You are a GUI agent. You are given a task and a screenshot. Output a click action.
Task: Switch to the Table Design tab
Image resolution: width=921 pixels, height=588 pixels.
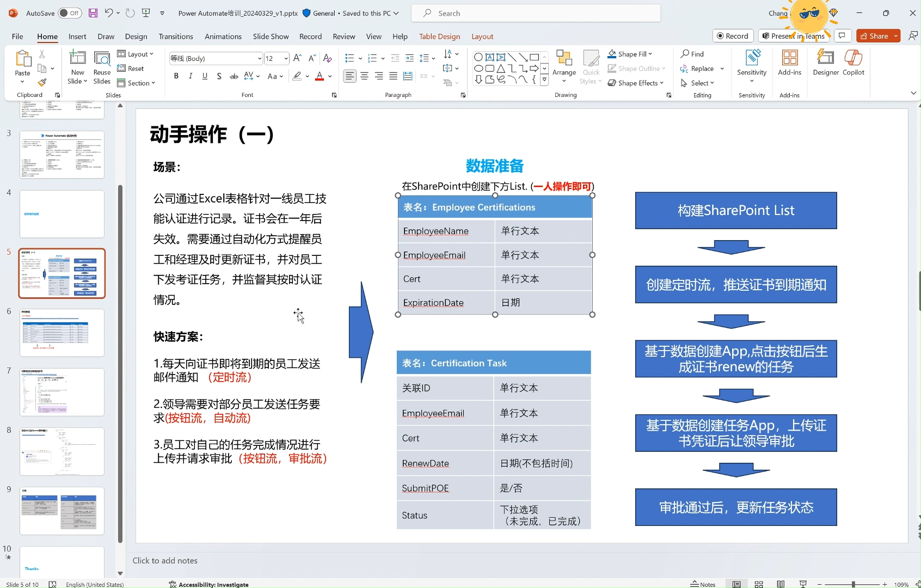[x=439, y=36]
